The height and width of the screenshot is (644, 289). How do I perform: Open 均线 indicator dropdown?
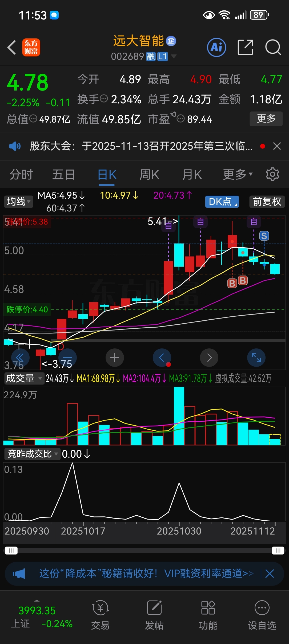(19, 202)
